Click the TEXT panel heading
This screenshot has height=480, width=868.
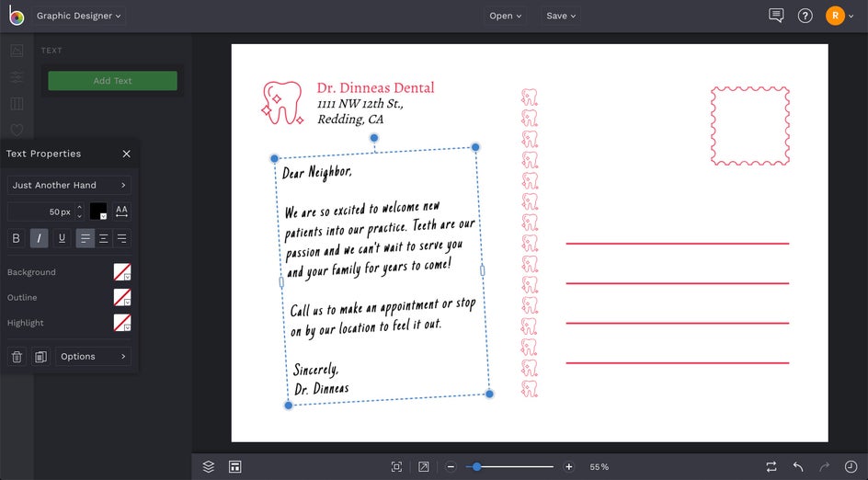51,51
